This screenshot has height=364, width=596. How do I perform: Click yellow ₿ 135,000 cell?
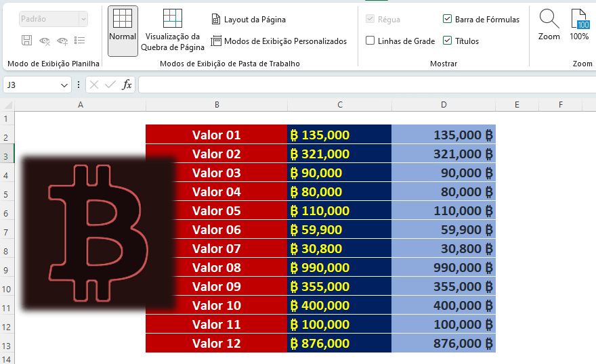[339, 135]
